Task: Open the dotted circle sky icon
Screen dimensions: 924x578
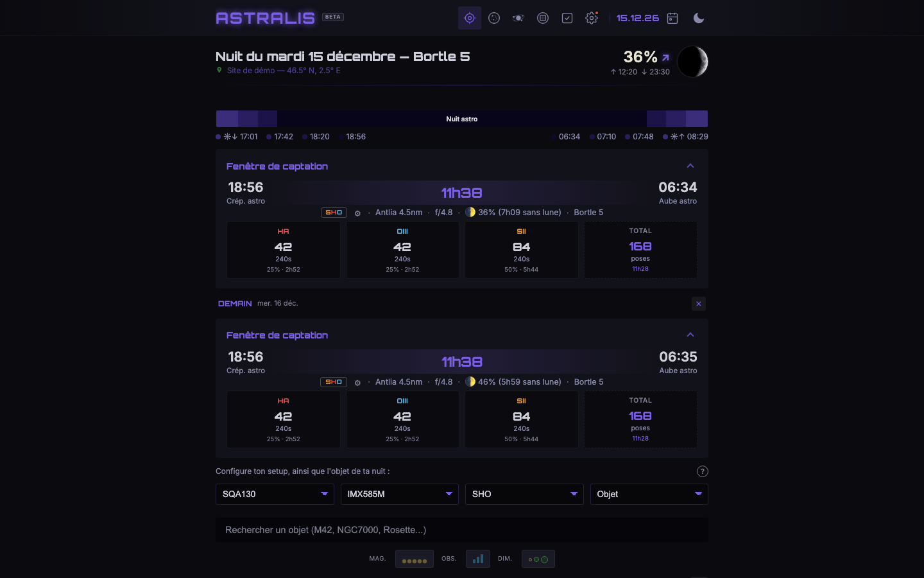Action: (494, 18)
